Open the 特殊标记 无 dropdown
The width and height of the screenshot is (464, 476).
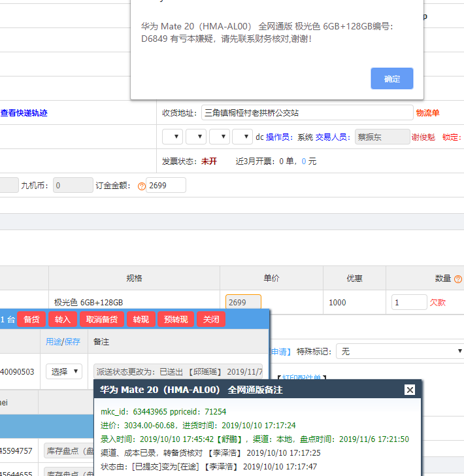click(400, 351)
